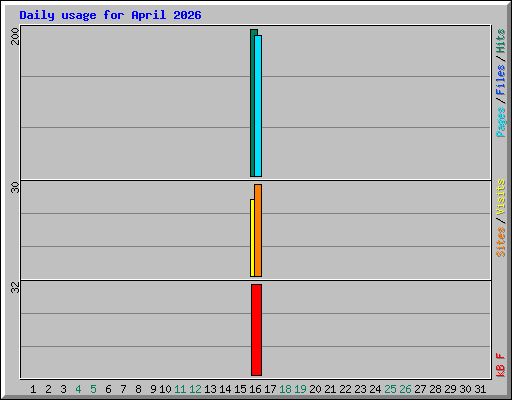This screenshot has height=400, width=512.
Task: Click day 14 on the x-axis
Action: point(225,389)
